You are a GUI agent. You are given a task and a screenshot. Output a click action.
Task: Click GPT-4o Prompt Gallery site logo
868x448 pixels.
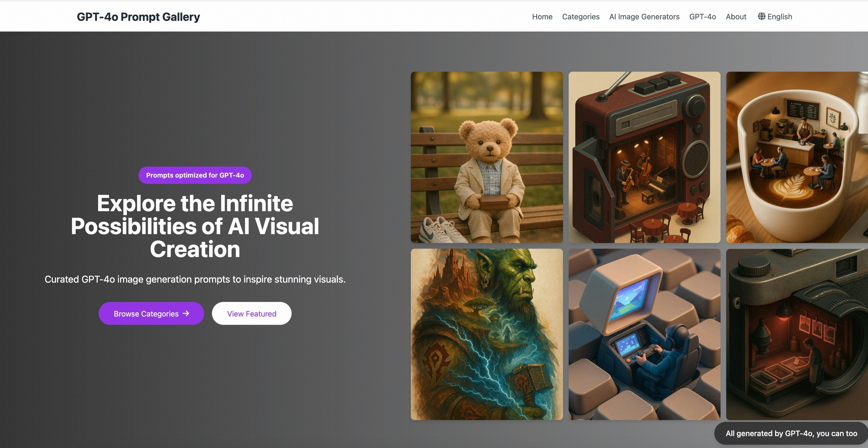138,17
